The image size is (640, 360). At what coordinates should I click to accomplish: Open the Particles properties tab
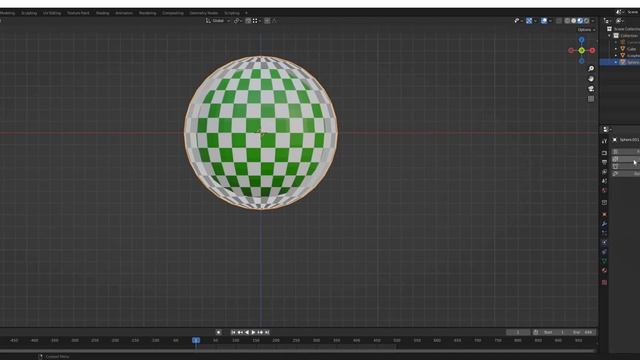pos(604,233)
